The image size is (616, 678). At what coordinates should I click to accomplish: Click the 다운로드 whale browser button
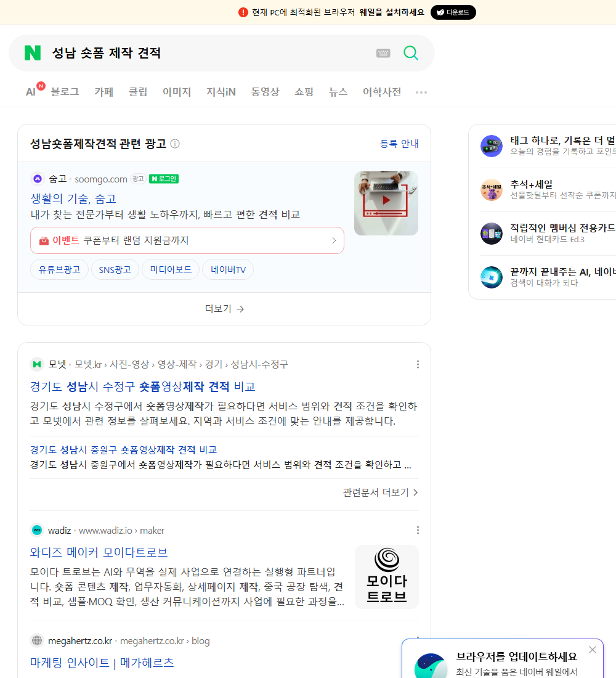pyautogui.click(x=453, y=12)
